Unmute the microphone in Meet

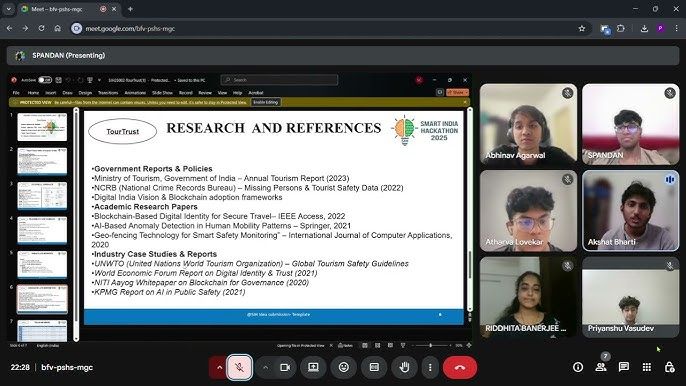click(x=239, y=367)
